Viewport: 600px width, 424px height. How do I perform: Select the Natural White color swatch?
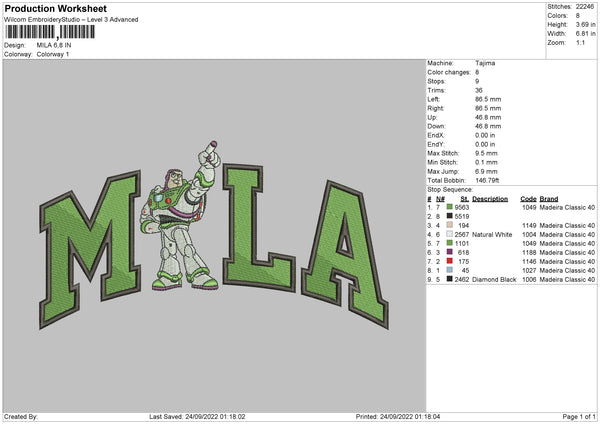coord(449,234)
